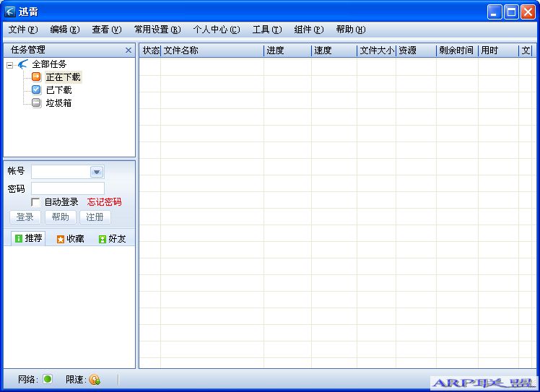
Task: Open the 查看(V) menu
Action: click(107, 30)
